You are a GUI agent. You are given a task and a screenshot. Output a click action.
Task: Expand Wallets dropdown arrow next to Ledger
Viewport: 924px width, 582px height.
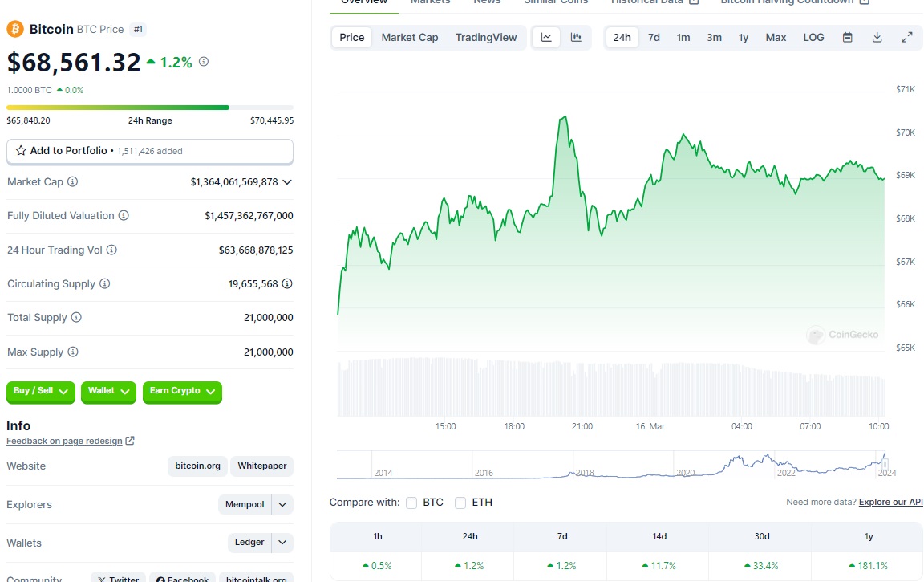pos(282,543)
